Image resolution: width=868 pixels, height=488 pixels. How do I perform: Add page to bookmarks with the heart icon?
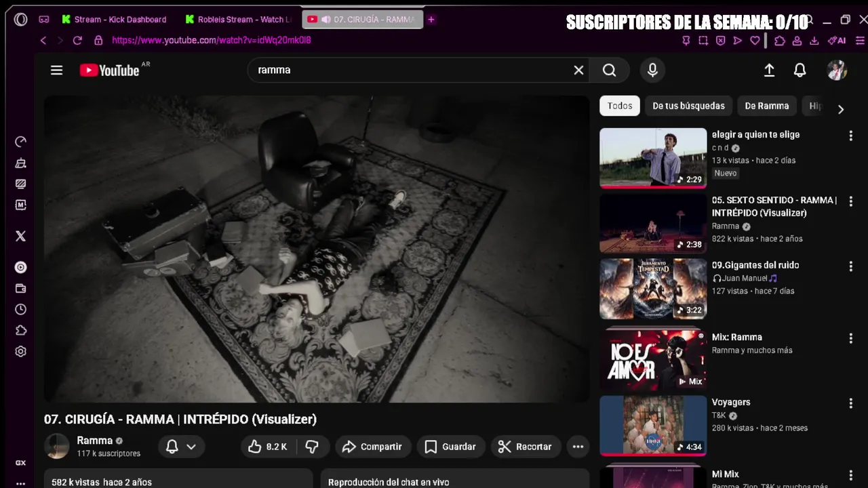coord(755,41)
